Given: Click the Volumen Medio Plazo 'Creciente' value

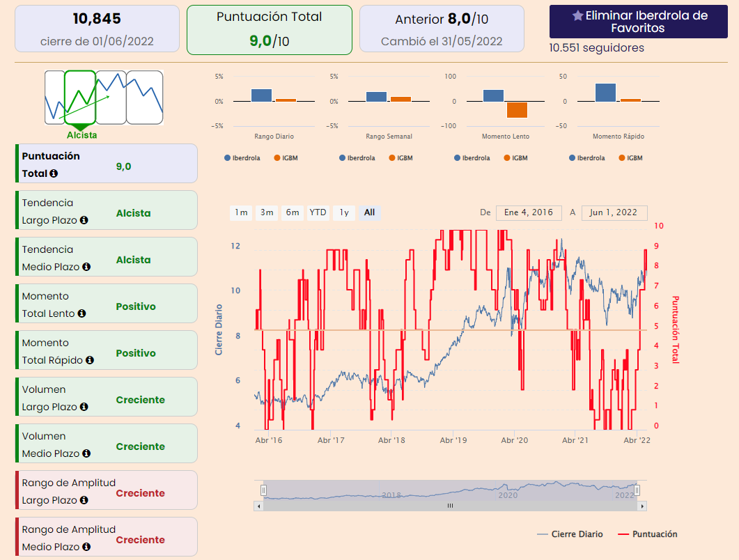Looking at the screenshot, I should (x=141, y=446).
